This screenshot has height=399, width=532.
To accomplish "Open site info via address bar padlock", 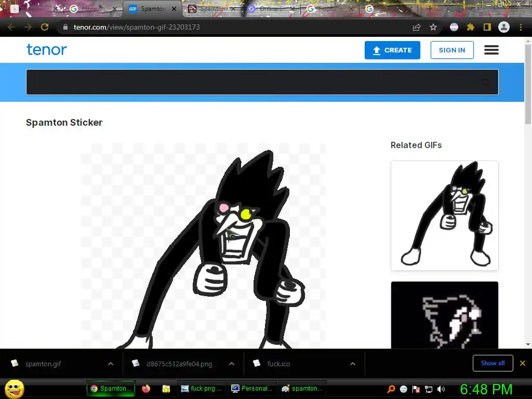I will click(65, 27).
